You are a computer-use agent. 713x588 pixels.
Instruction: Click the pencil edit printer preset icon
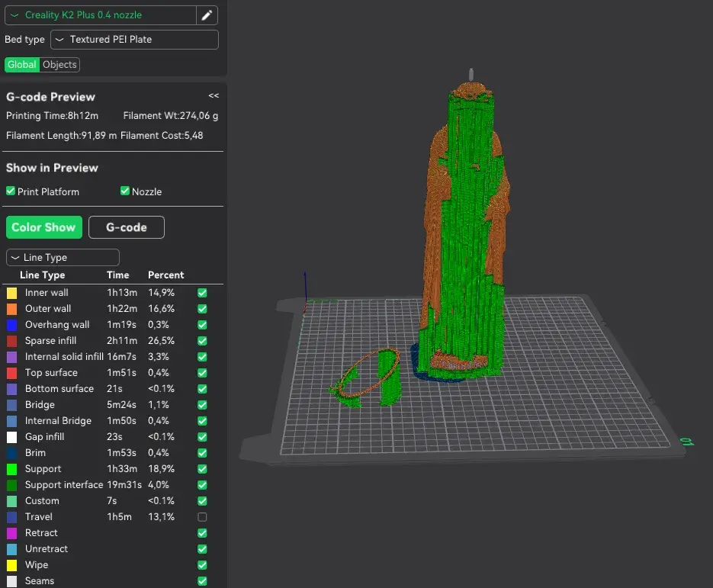coord(207,15)
